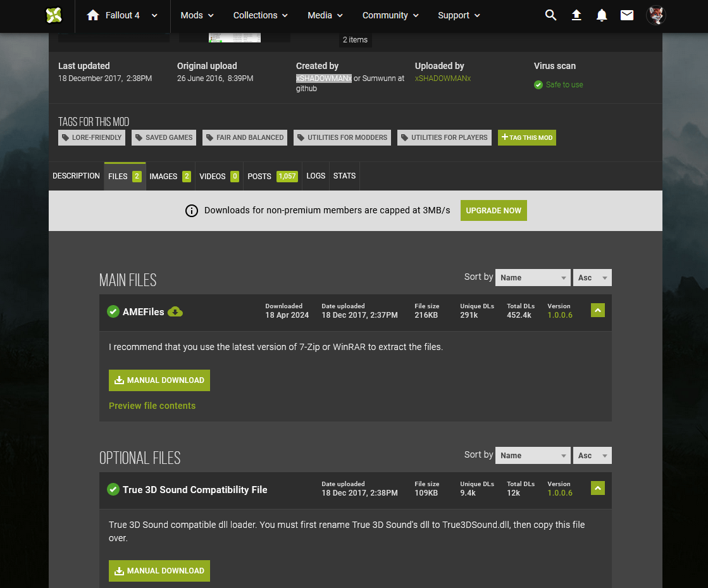
Task: Open the Support menu
Action: click(459, 15)
